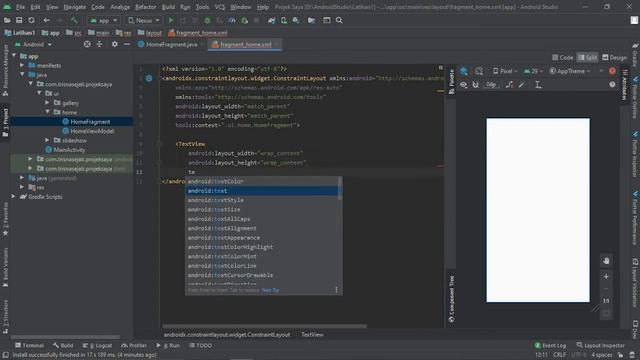Open SDK Manager toolbar icon

[x=296, y=20]
